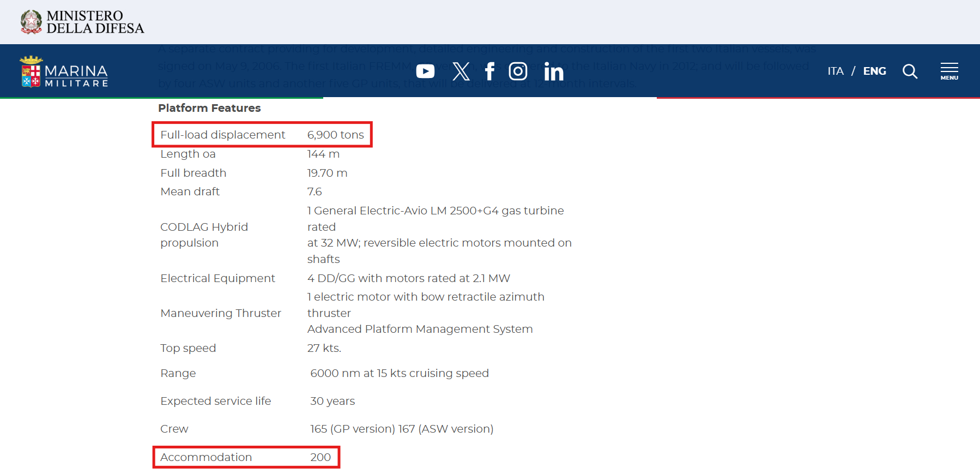Open the Facebook page icon

(489, 71)
